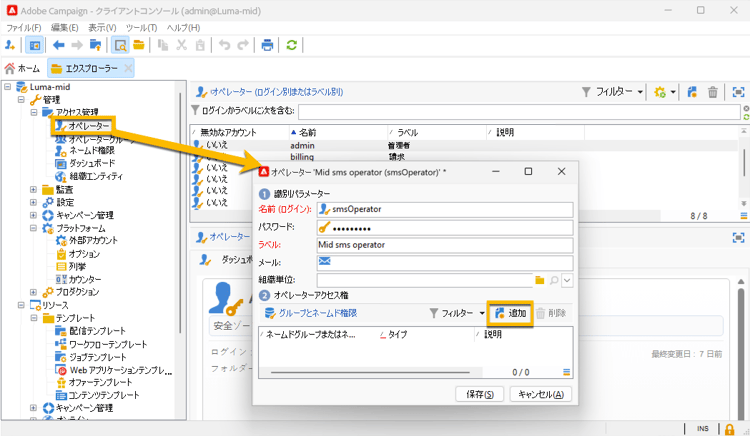Screen dimensions: 750x436
Task: Click the redo icon in toolbar
Action: pyautogui.click(x=243, y=45)
